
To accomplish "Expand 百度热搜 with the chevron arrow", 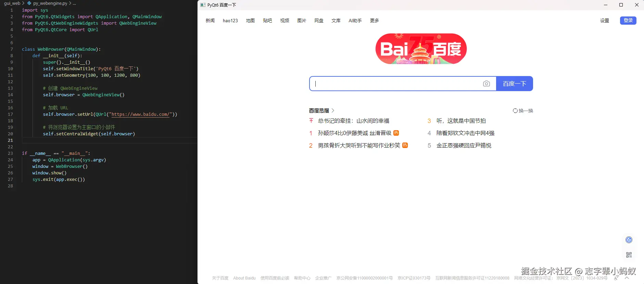I will coord(333,110).
